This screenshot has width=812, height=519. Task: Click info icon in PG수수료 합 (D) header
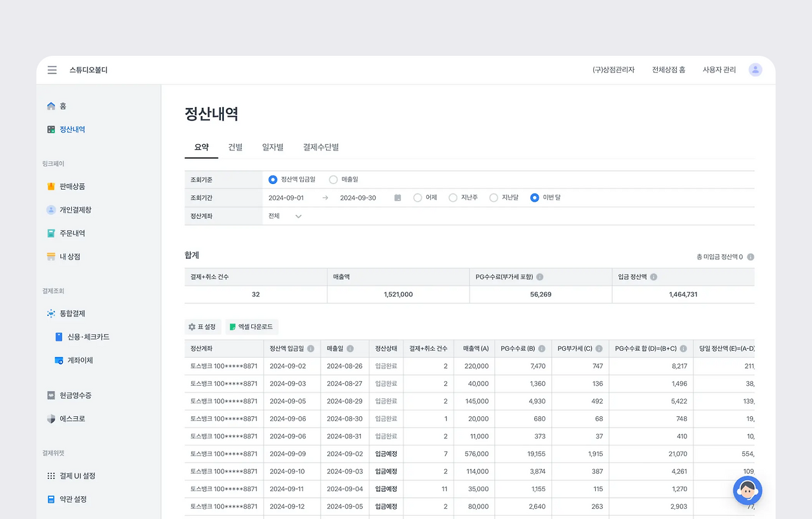[683, 348]
